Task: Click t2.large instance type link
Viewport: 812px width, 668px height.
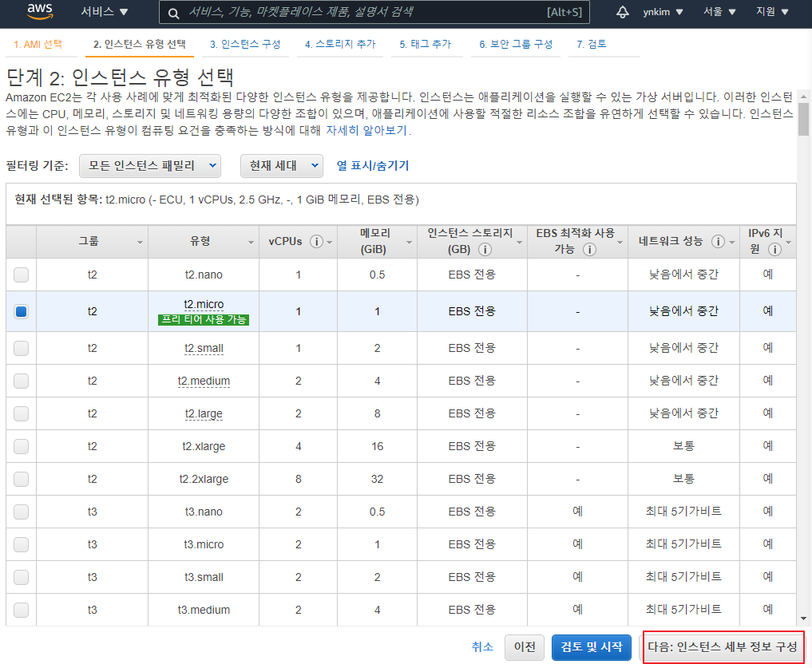Action: pos(204,413)
